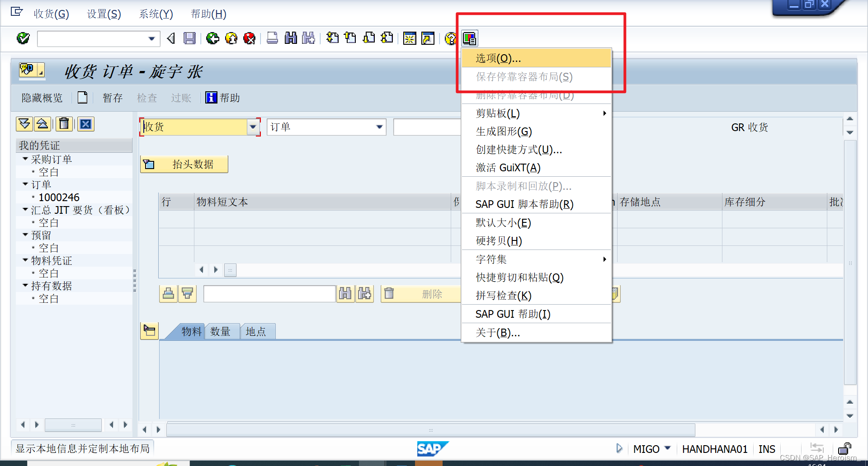Click the 隐藏概览 button
Image resolution: width=868 pixels, height=466 pixels.
coord(42,98)
